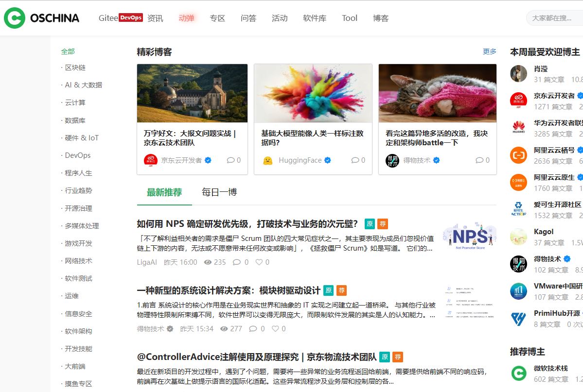Viewport: 583px width, 392px height.
Task: Open 模块树驱动设计 article title
Action: click(229, 290)
